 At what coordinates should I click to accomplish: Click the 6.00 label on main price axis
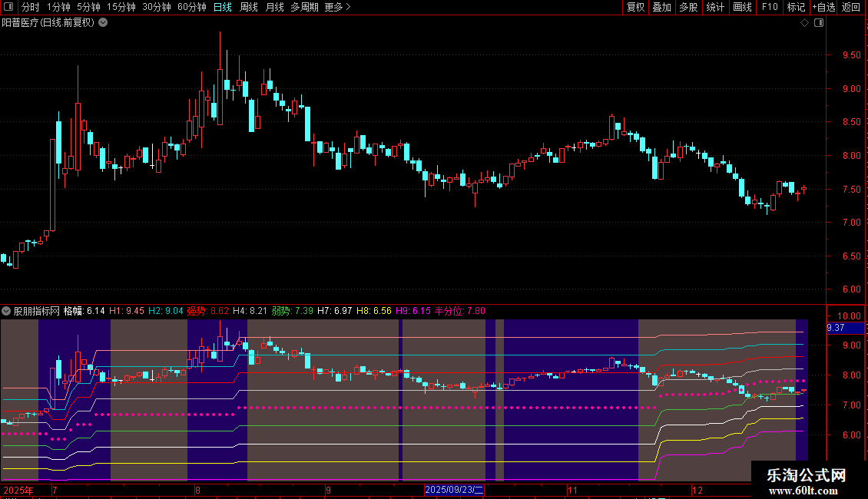851,289
